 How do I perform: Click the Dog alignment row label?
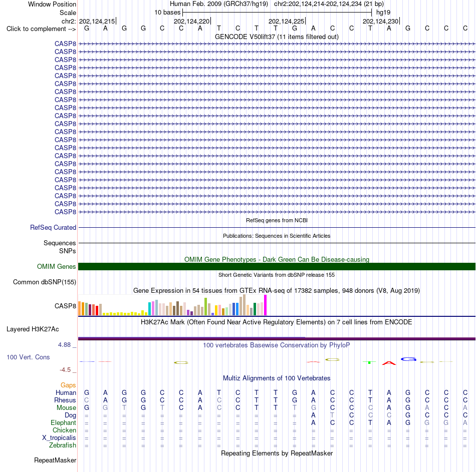[x=71, y=415]
